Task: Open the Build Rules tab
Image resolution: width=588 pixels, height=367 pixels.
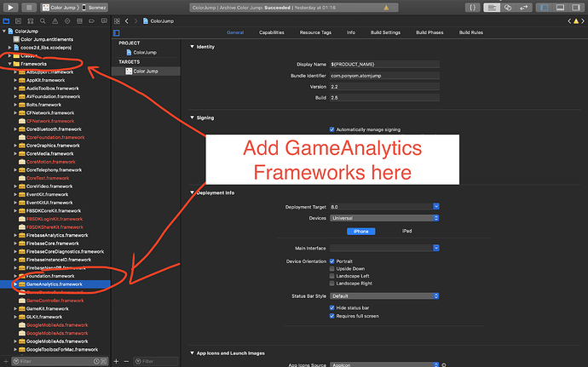Action: (x=471, y=32)
